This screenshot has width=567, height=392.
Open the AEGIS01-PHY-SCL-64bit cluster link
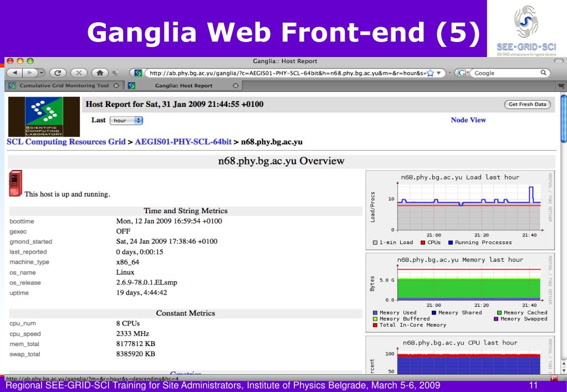click(183, 142)
